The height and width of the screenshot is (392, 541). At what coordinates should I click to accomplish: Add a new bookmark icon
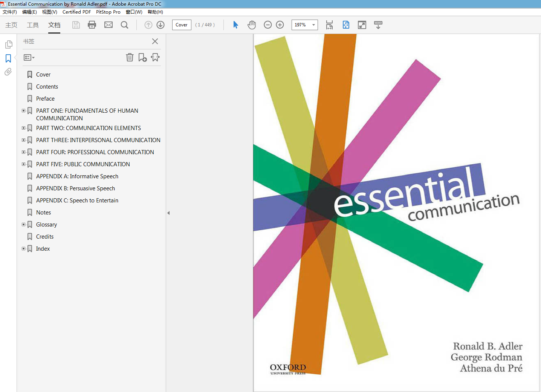coord(142,57)
